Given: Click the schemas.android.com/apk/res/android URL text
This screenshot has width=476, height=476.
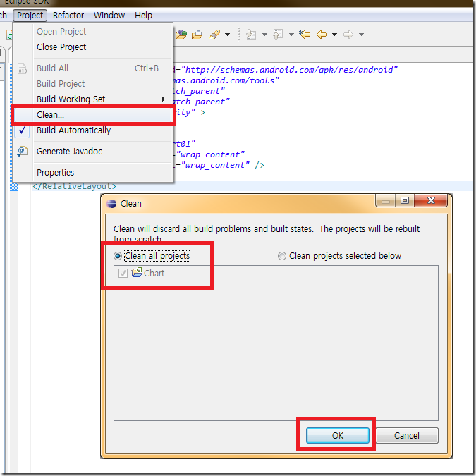Looking at the screenshot, I should click(x=289, y=70).
